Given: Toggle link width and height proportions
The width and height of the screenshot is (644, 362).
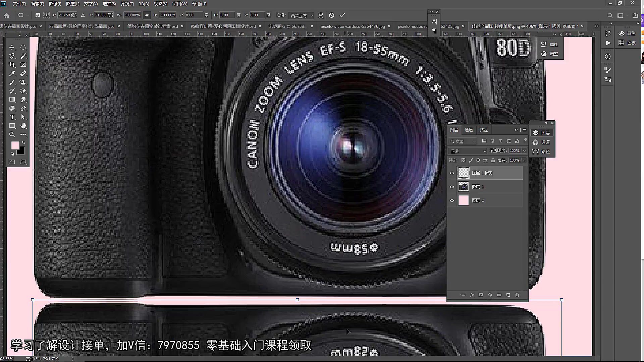Looking at the screenshot, I should [147, 15].
